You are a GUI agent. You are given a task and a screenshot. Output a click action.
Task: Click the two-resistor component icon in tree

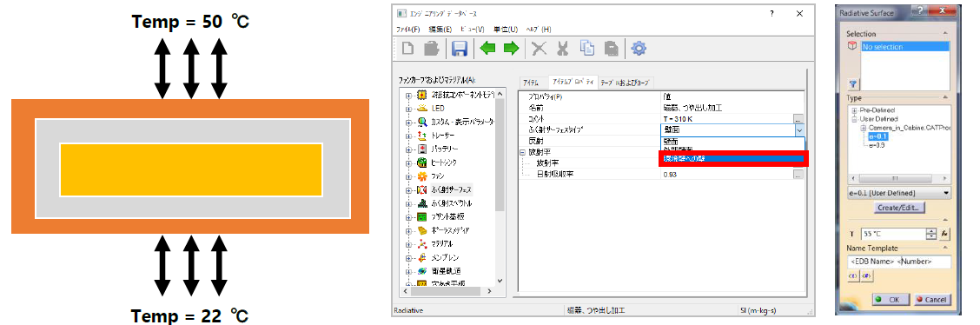[x=422, y=95]
